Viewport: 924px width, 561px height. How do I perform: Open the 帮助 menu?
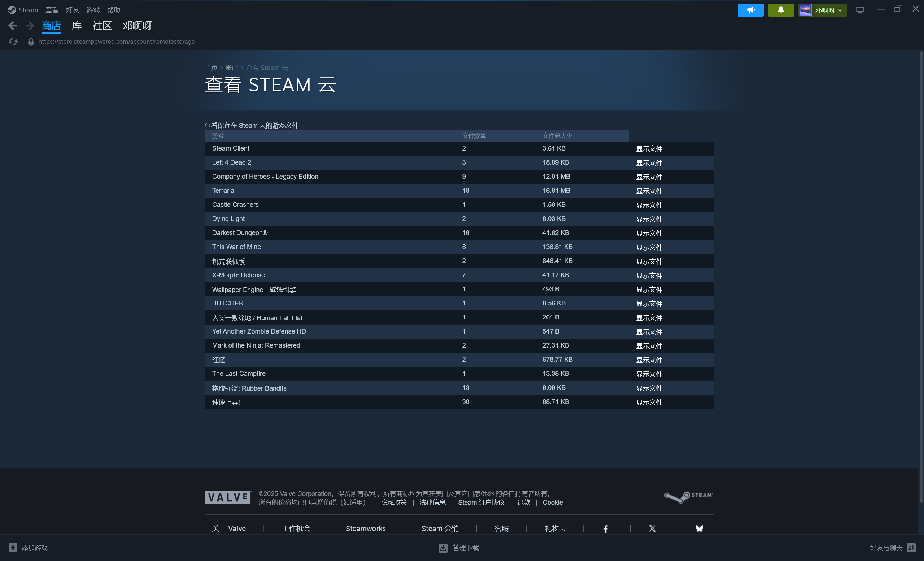tap(114, 10)
